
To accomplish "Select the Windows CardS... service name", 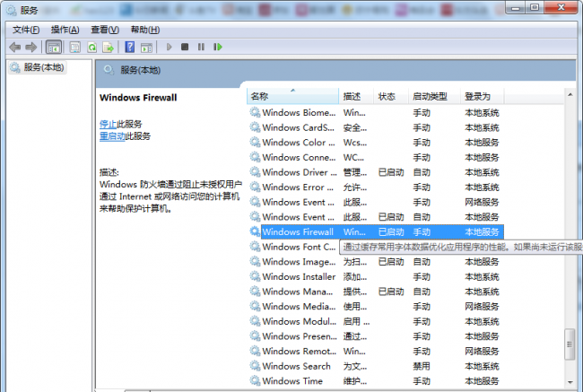I will [298, 127].
